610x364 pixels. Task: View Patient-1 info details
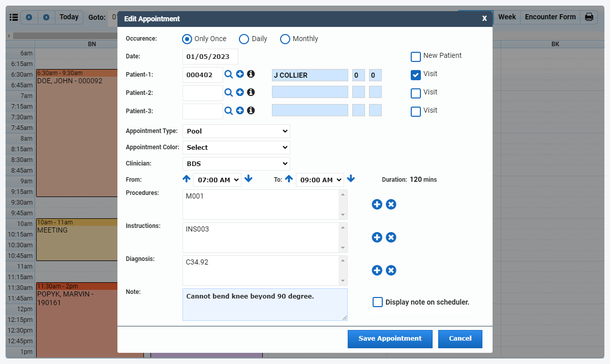click(250, 74)
